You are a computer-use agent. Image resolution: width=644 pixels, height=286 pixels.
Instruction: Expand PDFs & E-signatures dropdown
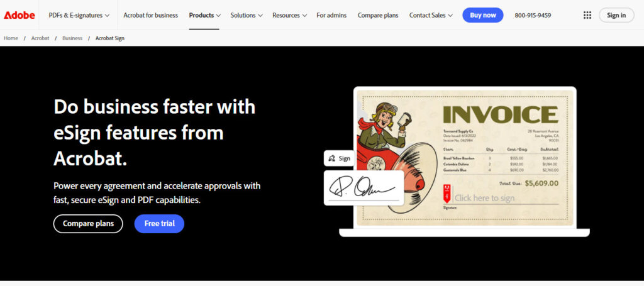click(x=79, y=15)
